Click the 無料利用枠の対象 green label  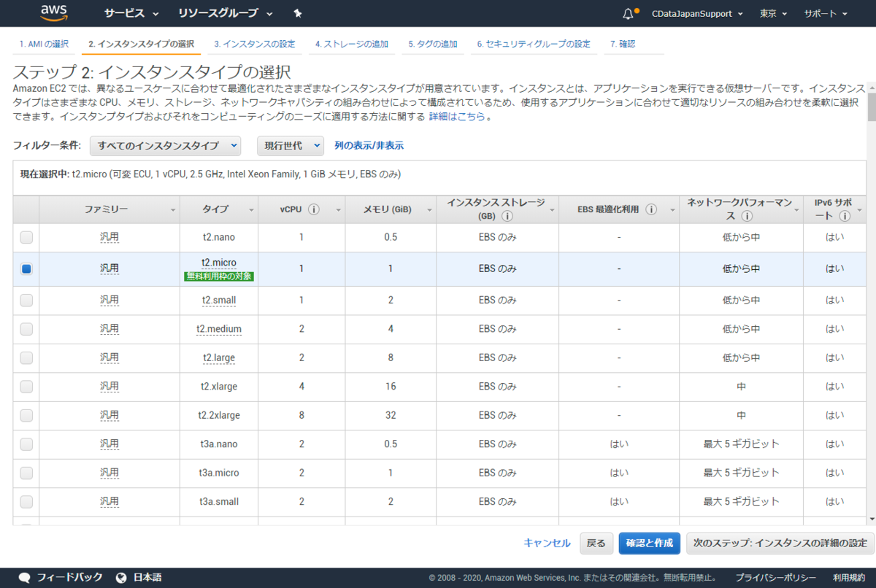(219, 276)
